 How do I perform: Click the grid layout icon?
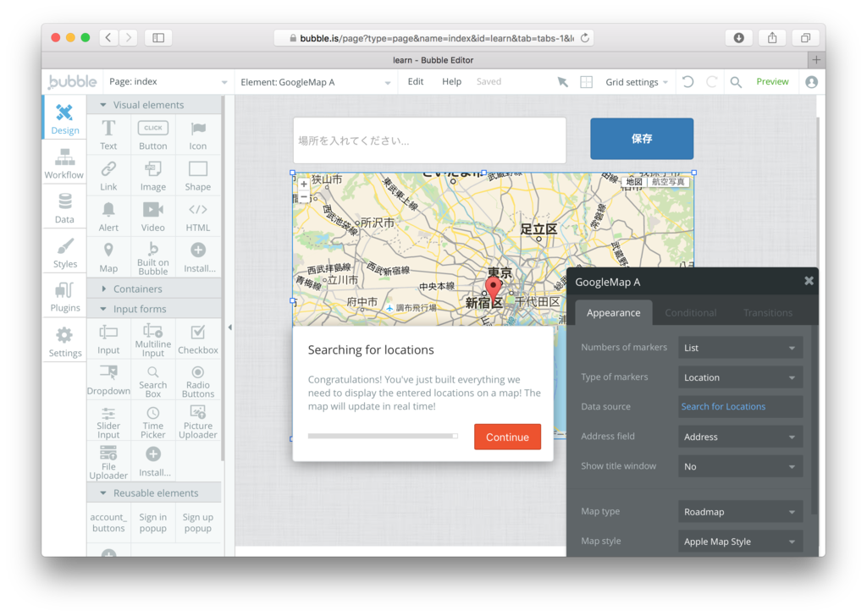[x=586, y=82]
